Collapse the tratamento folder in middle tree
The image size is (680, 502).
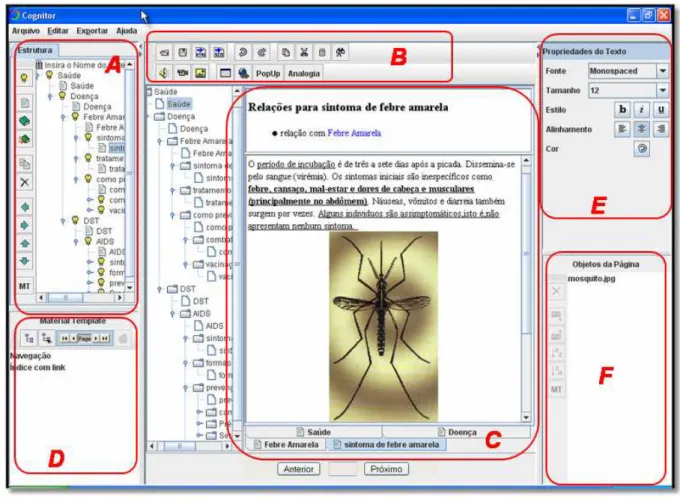tap(173, 190)
